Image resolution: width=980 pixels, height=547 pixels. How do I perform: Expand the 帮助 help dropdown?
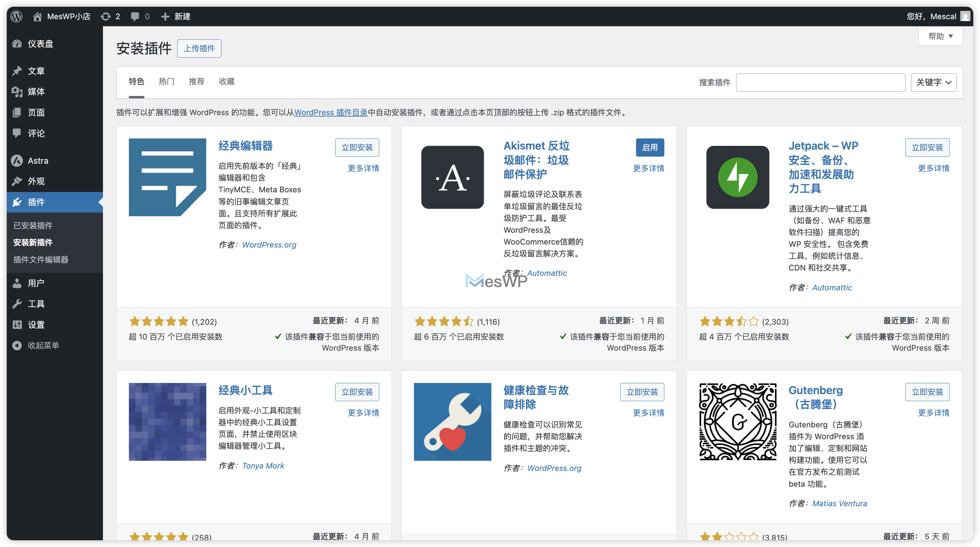(940, 36)
